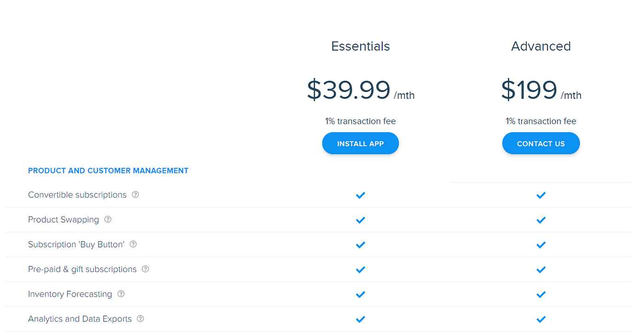Screen dimensions: 644x332
Task: Click Advanced checkmark for Product Swapping
Action: pos(541,220)
